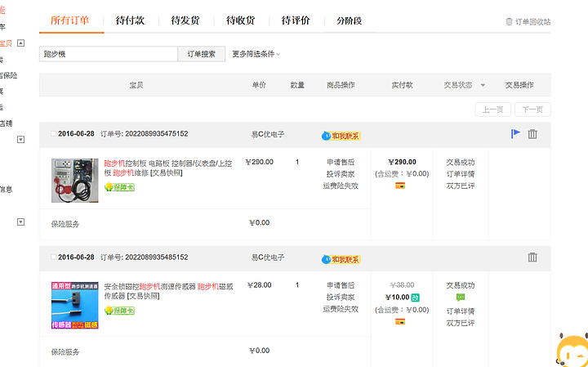This screenshot has width=588, height=367.
Task: Expand the middle sidebar section down arrow
Action: (21, 140)
